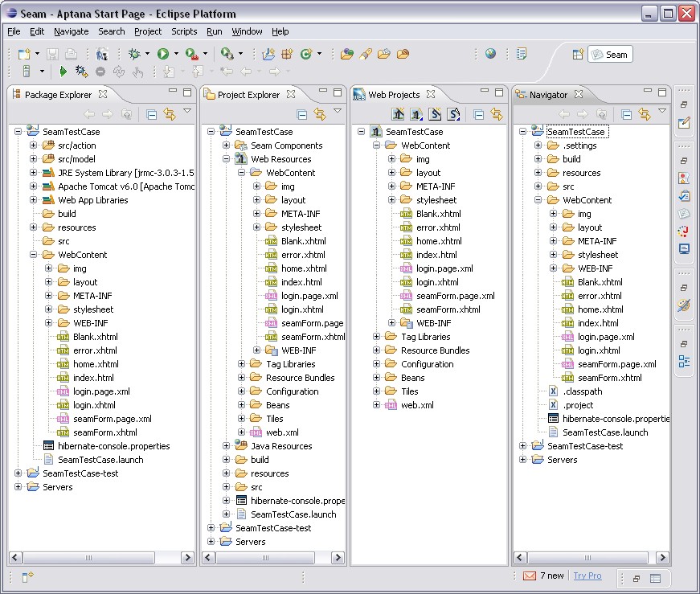Click the Open Perspective icon beside Seam

[x=577, y=55]
